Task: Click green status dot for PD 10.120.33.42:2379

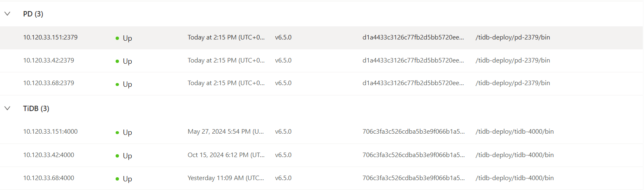Action: pos(117,61)
